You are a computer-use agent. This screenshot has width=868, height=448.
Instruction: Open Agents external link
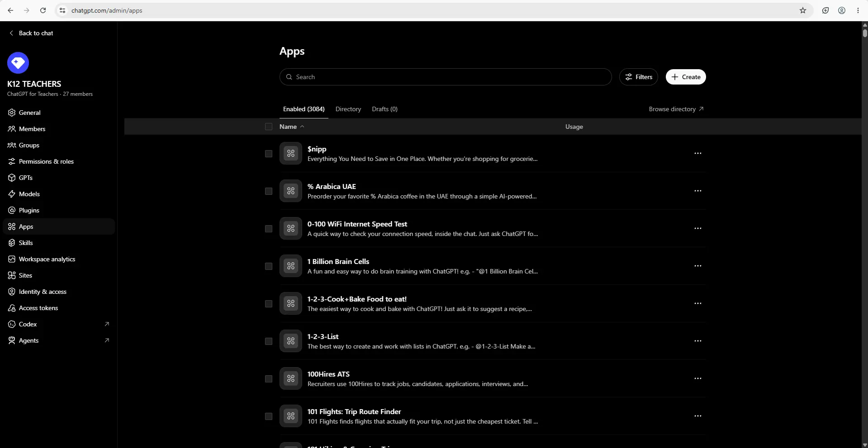pyautogui.click(x=59, y=340)
